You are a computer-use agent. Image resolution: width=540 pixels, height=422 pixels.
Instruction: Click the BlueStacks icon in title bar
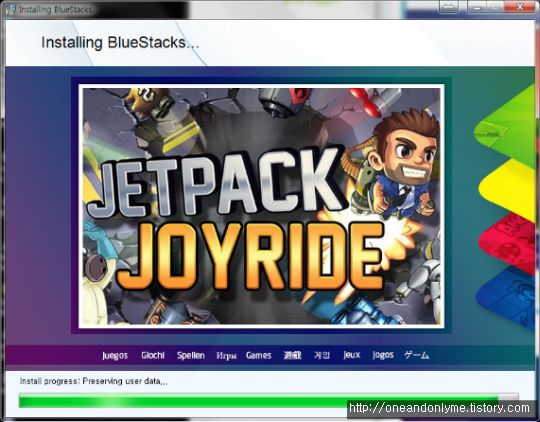pyautogui.click(x=11, y=9)
